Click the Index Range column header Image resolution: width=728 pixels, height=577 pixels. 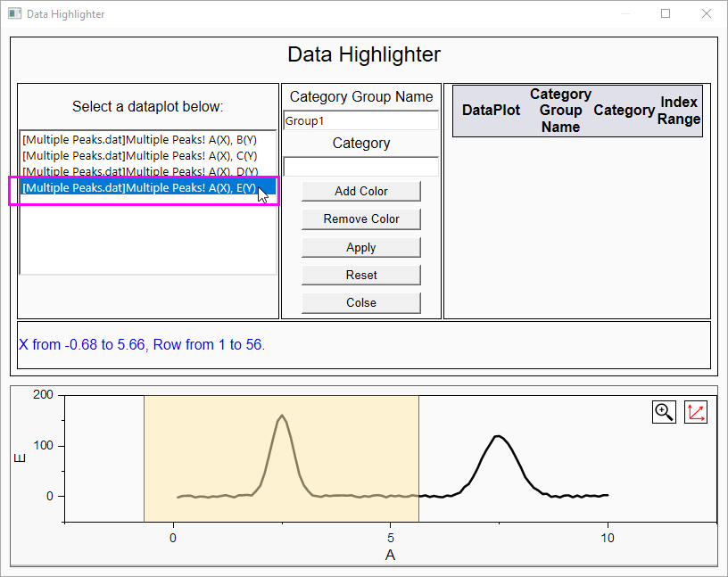tap(679, 110)
